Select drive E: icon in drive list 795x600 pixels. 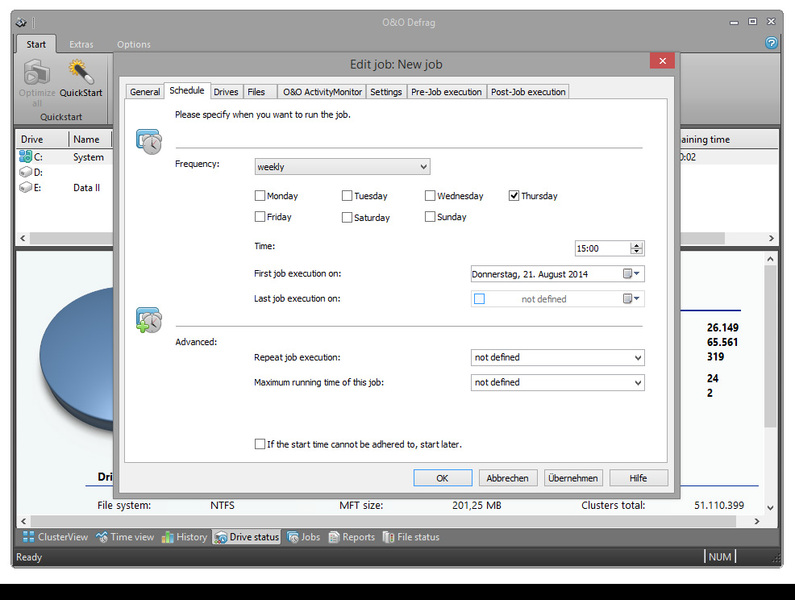[x=25, y=187]
